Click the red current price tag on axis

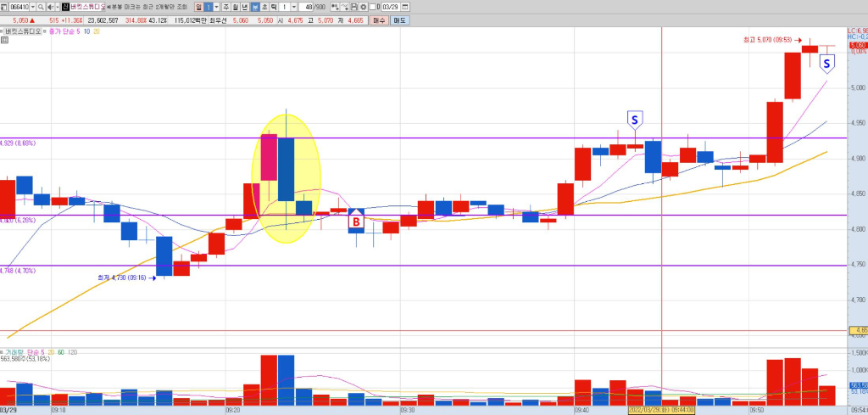tap(858, 45)
